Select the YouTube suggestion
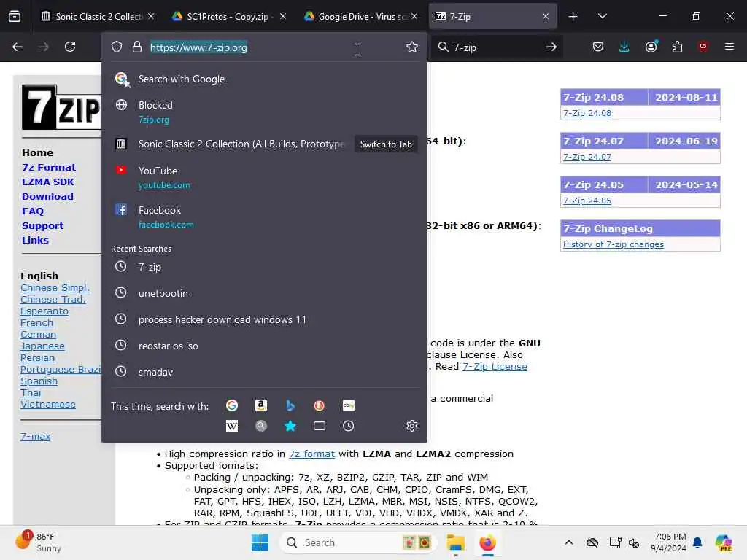747x560 pixels. tap(264, 177)
